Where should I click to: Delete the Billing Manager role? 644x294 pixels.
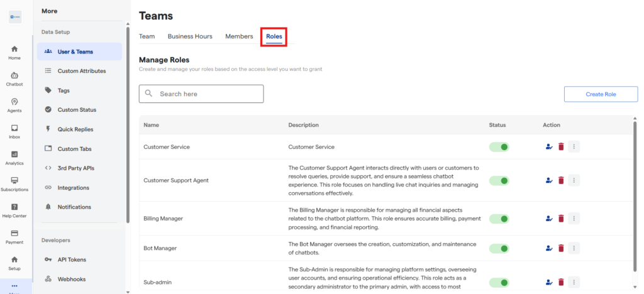tap(561, 219)
